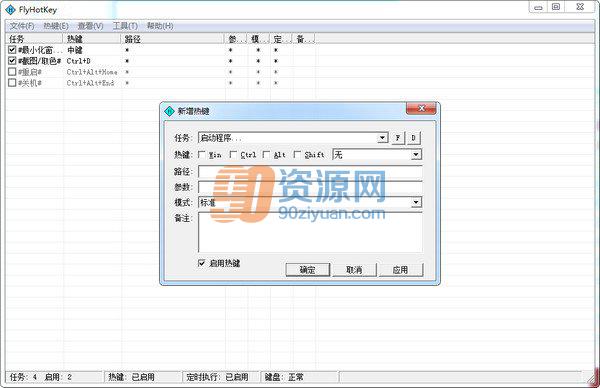This screenshot has width=600, height=388.
Task: Click the 中键 hotkey cell
Action: coord(75,50)
